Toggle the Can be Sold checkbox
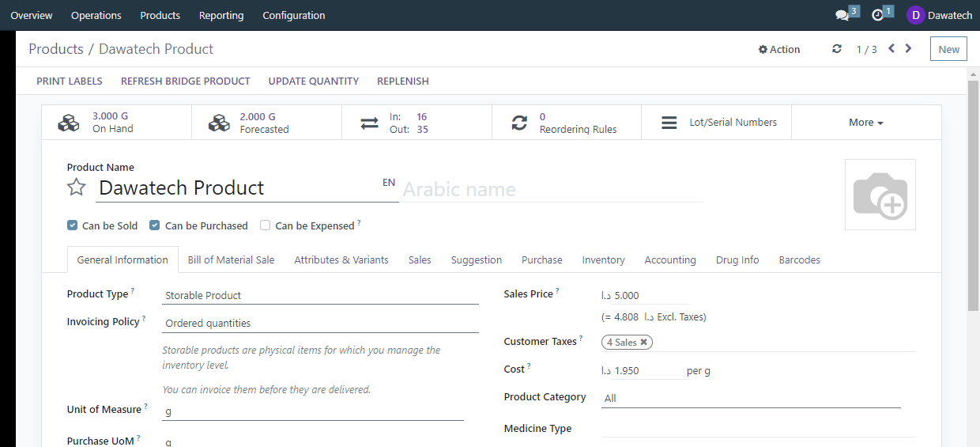 pos(72,225)
